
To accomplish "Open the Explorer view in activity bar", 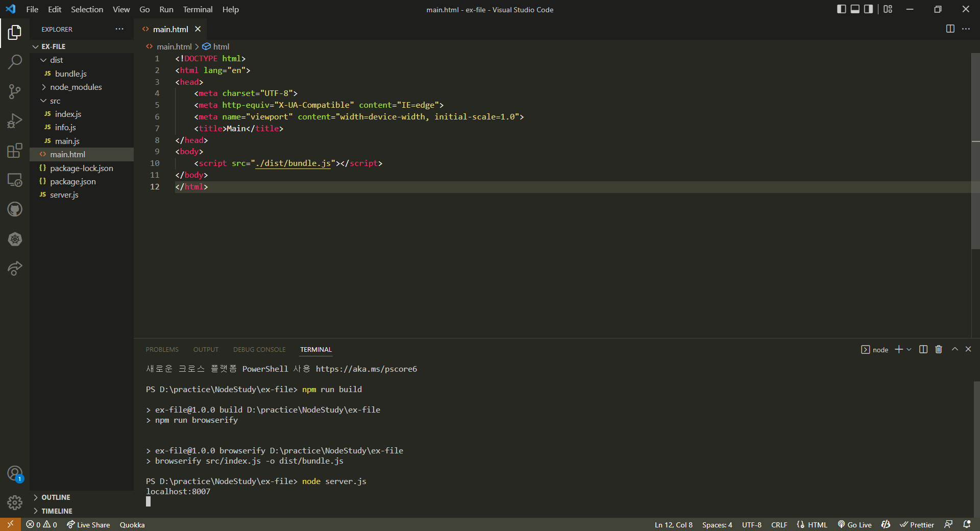I will pos(15,33).
